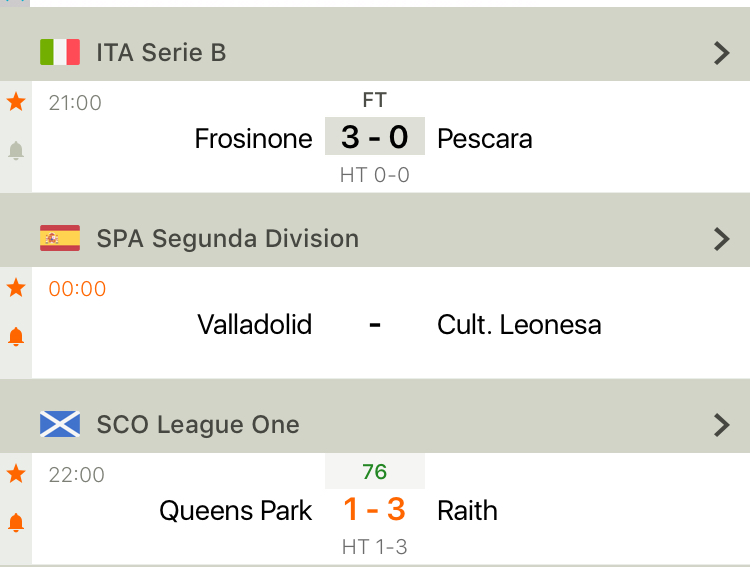Click the Spain flag icon

(60, 238)
